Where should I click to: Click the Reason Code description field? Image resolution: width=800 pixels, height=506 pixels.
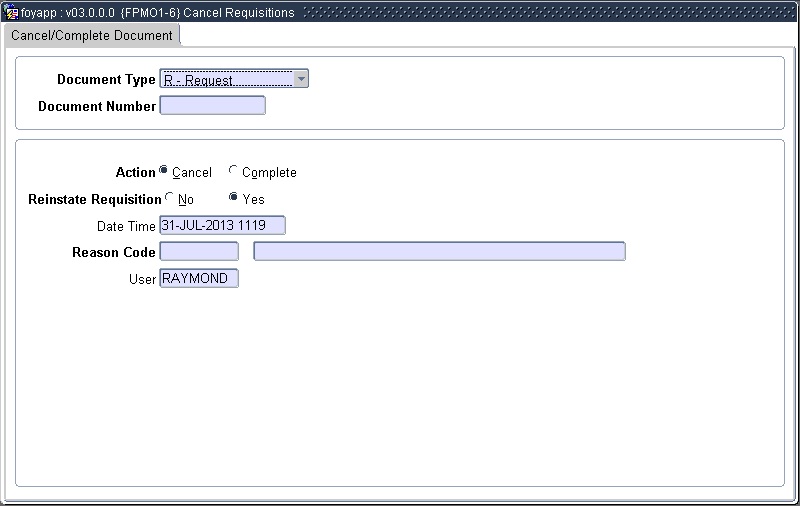tap(439, 251)
